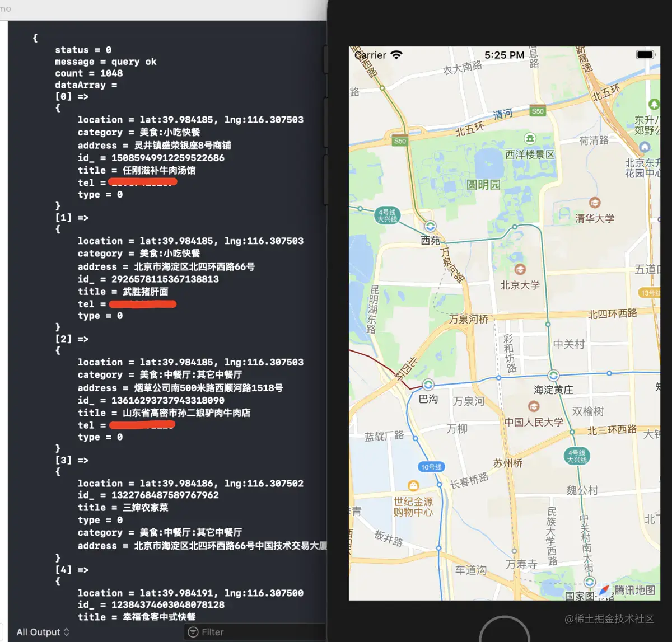The width and height of the screenshot is (672, 642).
Task: Tap the 圆明园 map label
Action: tap(483, 185)
